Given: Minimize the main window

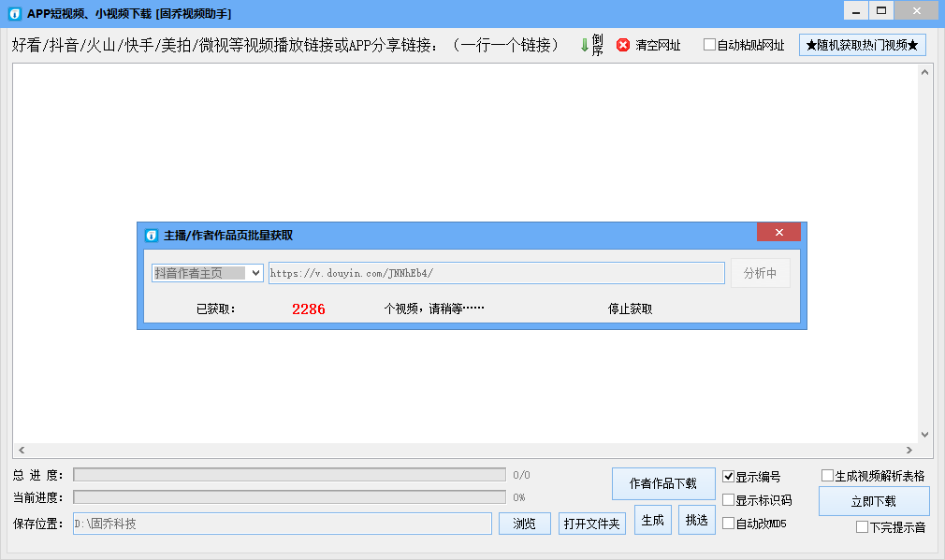Looking at the screenshot, I should tap(856, 11).
